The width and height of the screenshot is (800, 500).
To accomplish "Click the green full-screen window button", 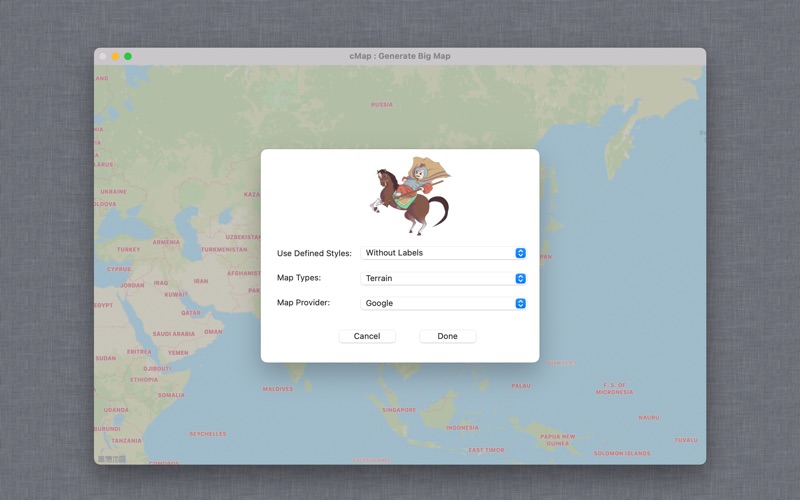I will click(x=128, y=56).
